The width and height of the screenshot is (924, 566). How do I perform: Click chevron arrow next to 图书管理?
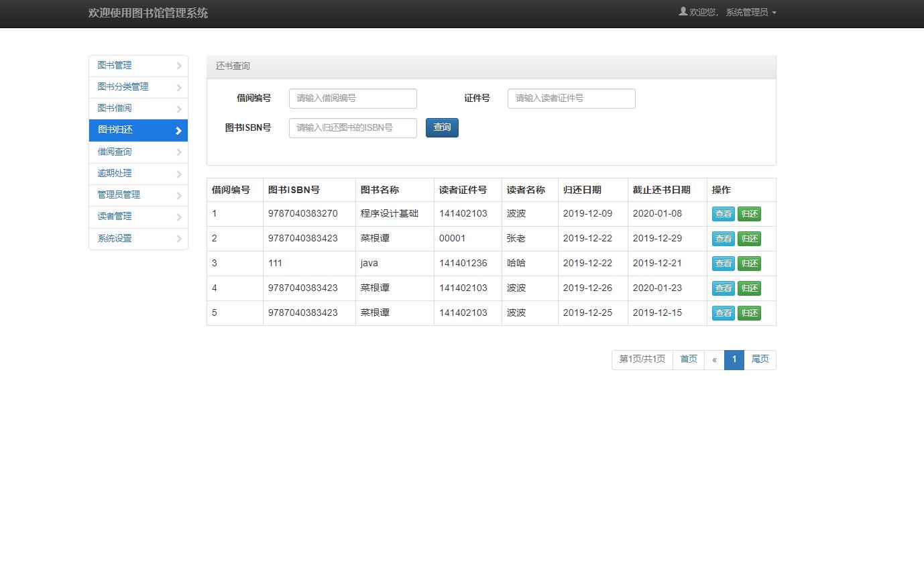[x=179, y=66]
